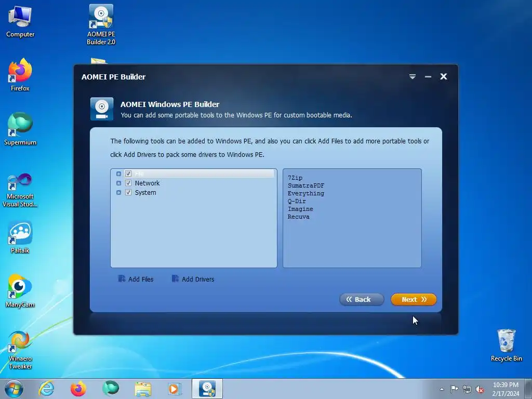
Task: Show hidden system tray icons
Action: pos(442,389)
